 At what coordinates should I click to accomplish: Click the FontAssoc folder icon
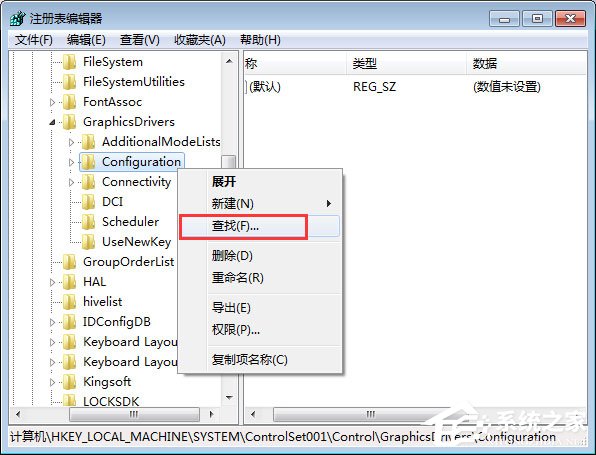tap(70, 102)
